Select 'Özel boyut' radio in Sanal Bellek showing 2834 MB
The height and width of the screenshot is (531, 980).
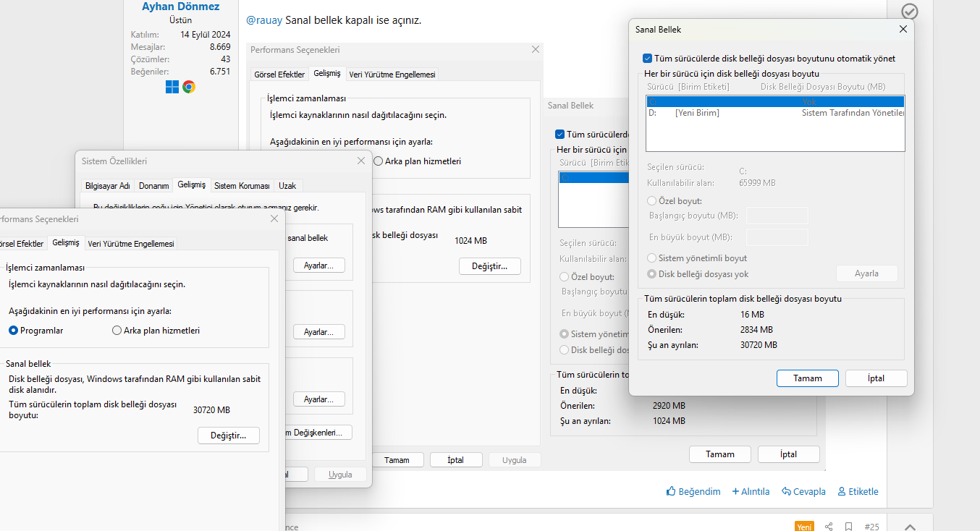(x=652, y=201)
